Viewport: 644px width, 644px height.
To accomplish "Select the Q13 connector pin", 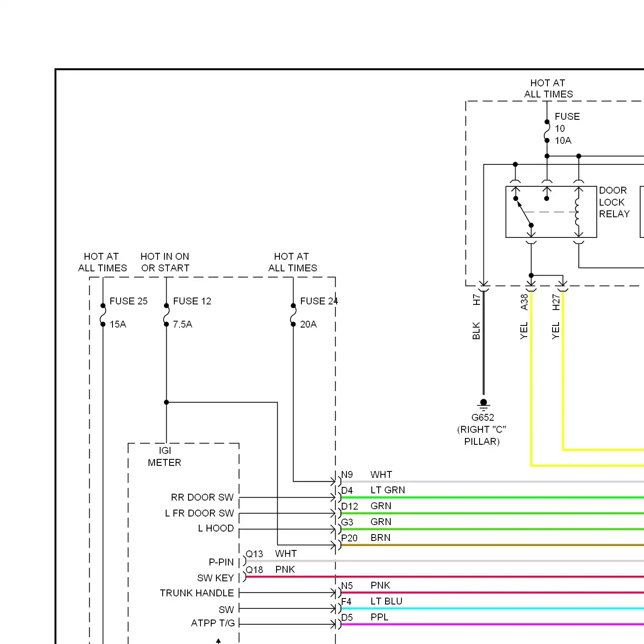I will [254, 554].
